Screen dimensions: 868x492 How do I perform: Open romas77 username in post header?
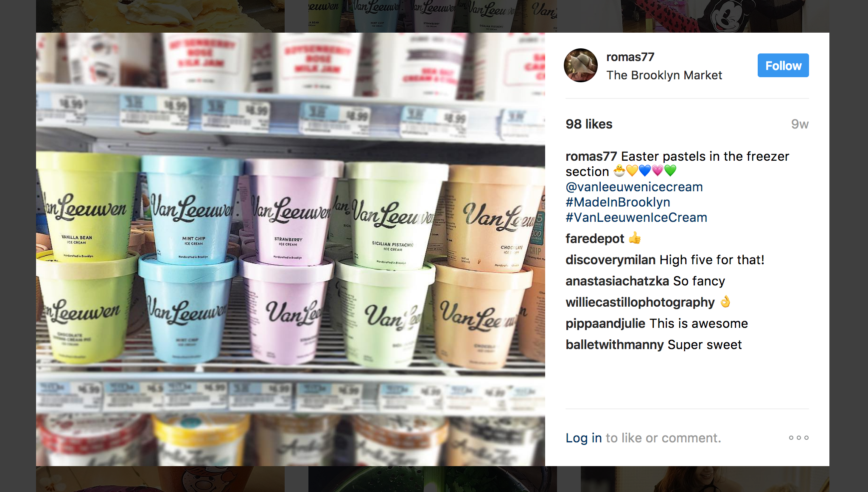630,57
